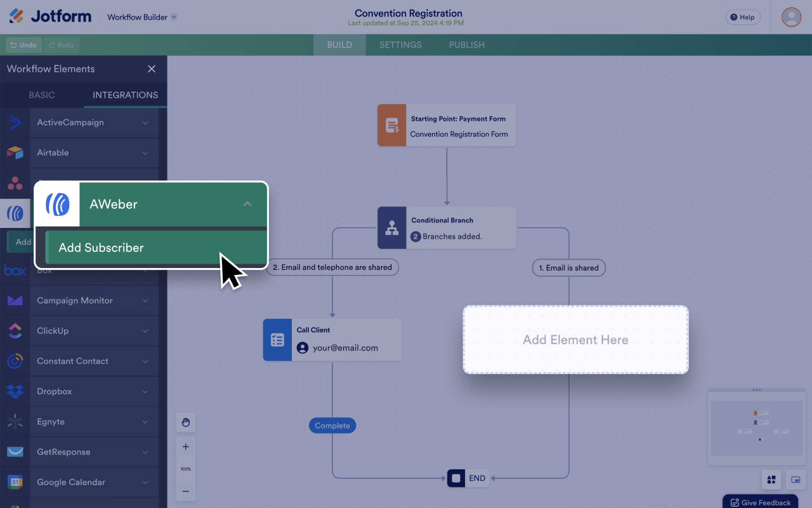Select the Airtable integration icon

pyautogui.click(x=15, y=153)
